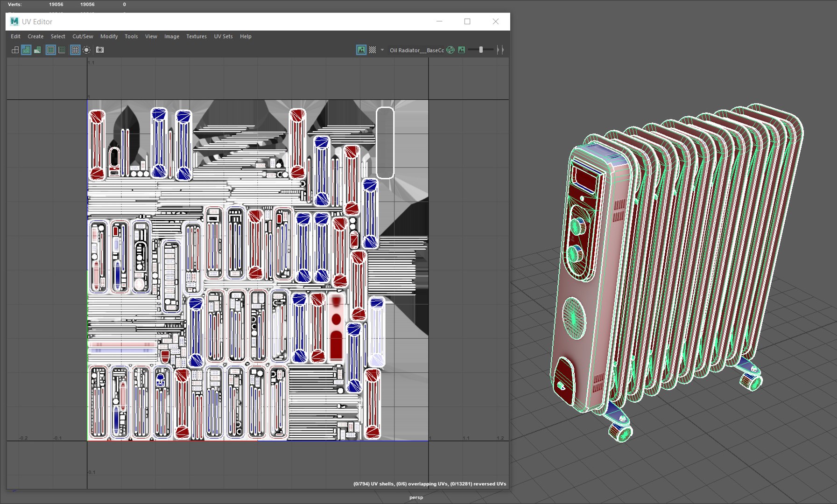Screen dimensions: 837x504
Task: Open the Cut/Sew menu
Action: click(83, 36)
